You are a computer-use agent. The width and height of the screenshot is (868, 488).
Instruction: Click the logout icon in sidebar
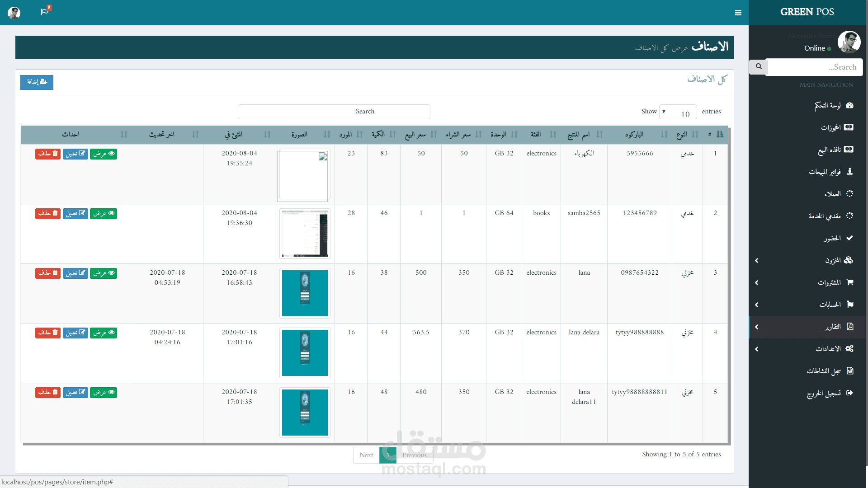(849, 393)
